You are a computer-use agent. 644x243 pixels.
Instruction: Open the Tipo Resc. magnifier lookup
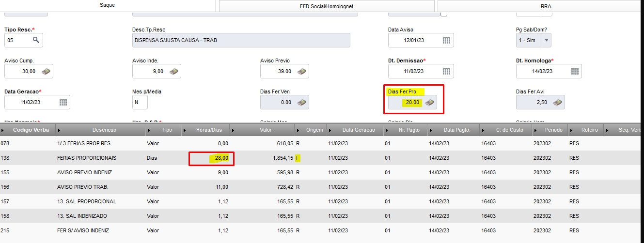[36, 40]
